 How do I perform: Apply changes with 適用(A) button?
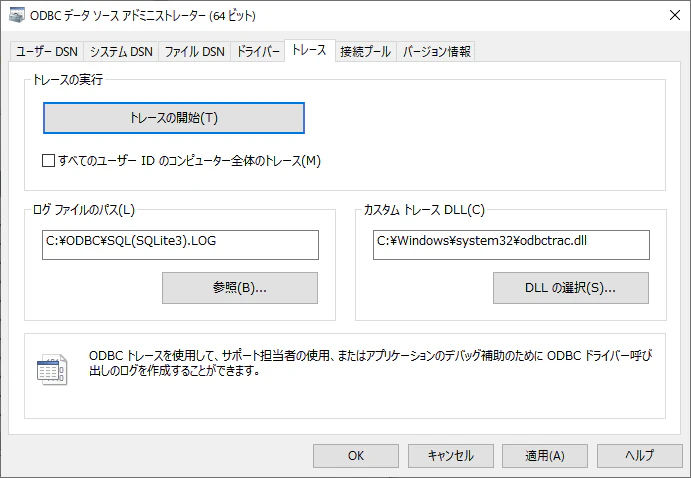[x=545, y=456]
